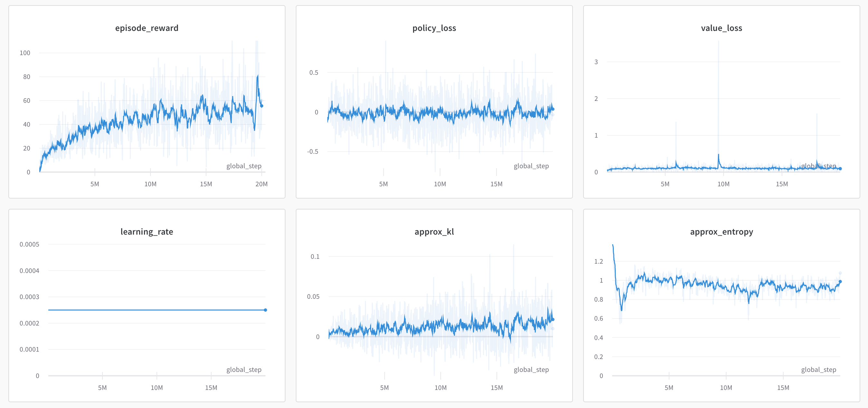Viewport: 868px width, 408px height.
Task: Click the 100 label on episode_reward axis
Action: (x=25, y=53)
